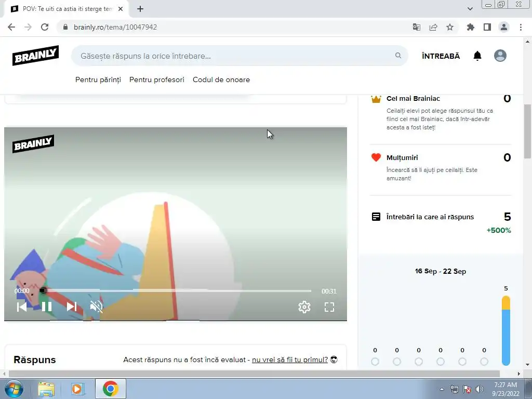The height and width of the screenshot is (399, 532).
Task: Select the POV Brainly tab
Action: point(66,9)
